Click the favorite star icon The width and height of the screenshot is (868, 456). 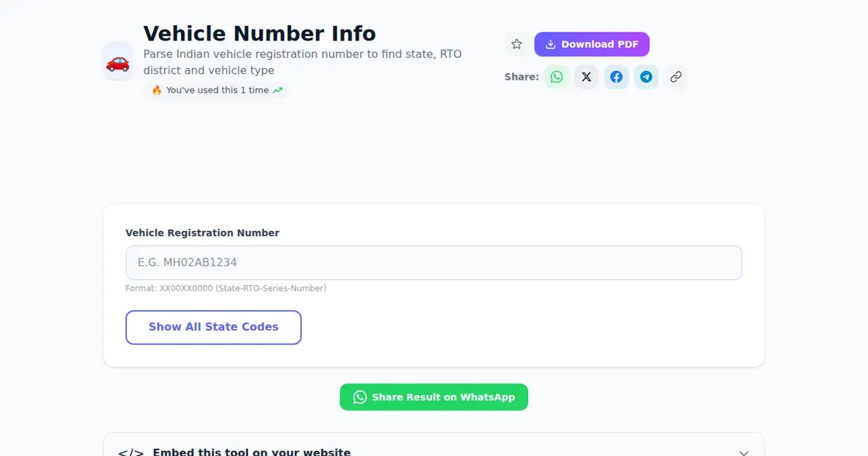(x=516, y=44)
